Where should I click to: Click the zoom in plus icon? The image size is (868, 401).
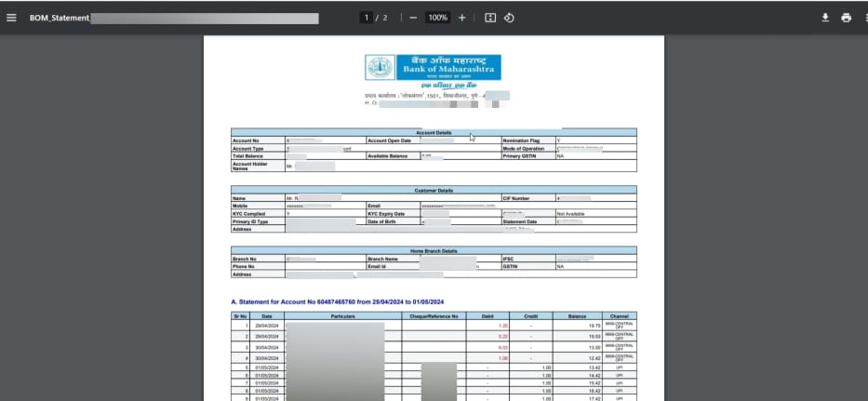(x=462, y=18)
